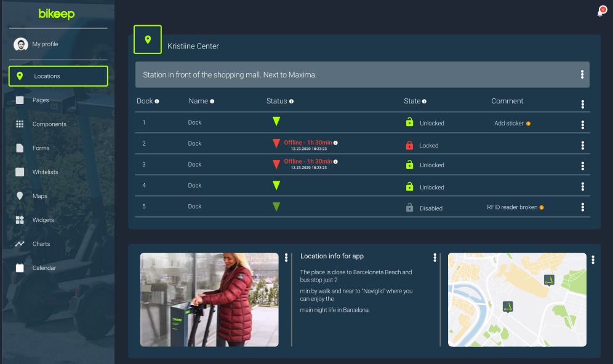This screenshot has height=364, width=613.
Task: Toggle the green unlocked padlock of dock 4
Action: tap(409, 186)
